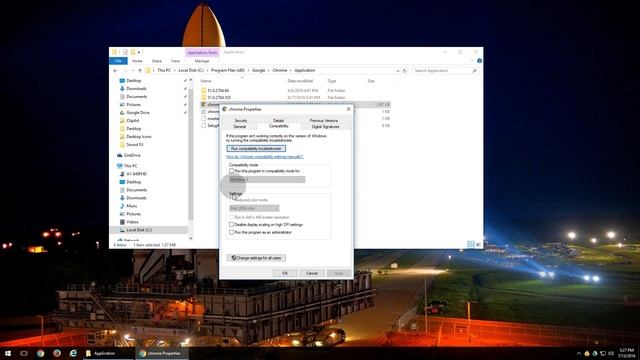This screenshot has height=360, width=640.
Task: Select OneDrive in the navigation pane
Action: [132, 156]
